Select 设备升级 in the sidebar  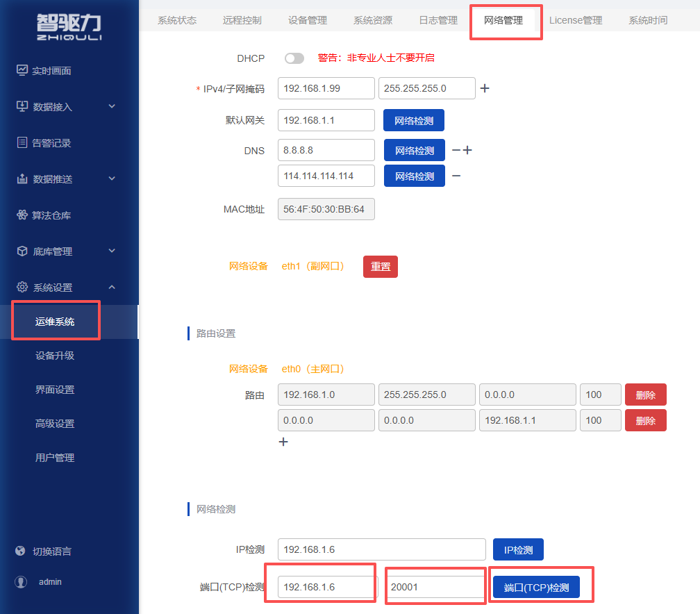tap(55, 356)
